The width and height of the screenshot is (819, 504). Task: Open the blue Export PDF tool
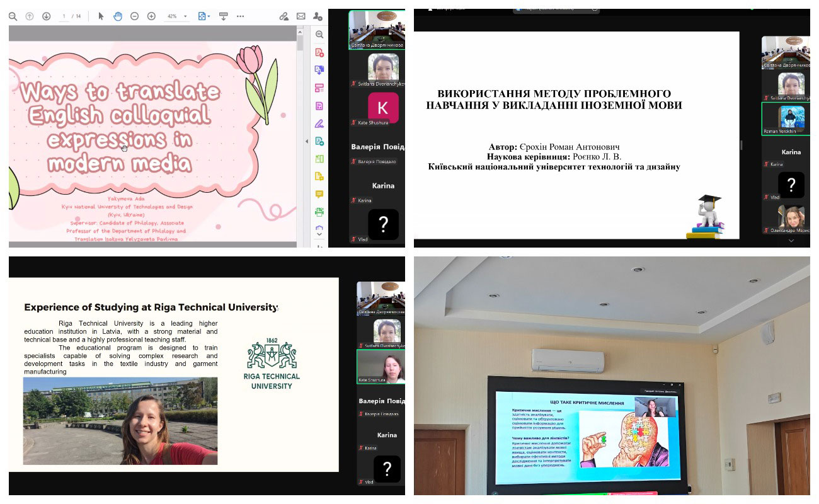tap(319, 70)
